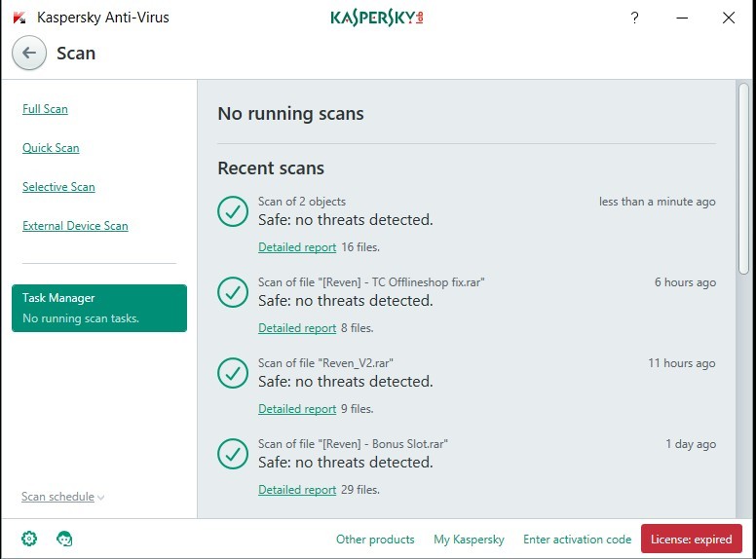Viewport: 756px width, 559px height.
Task: Click the '6 hours ago' timestamp
Action: pos(685,282)
